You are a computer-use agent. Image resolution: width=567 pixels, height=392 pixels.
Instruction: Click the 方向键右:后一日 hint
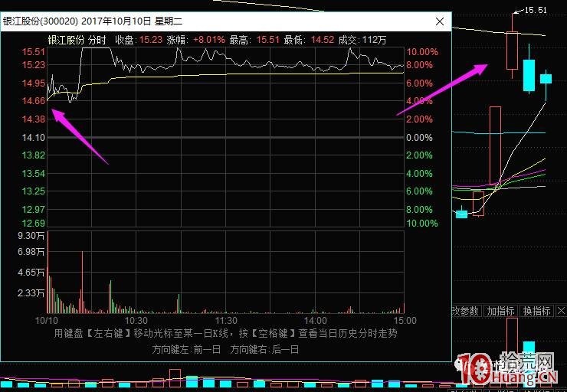(x=264, y=349)
